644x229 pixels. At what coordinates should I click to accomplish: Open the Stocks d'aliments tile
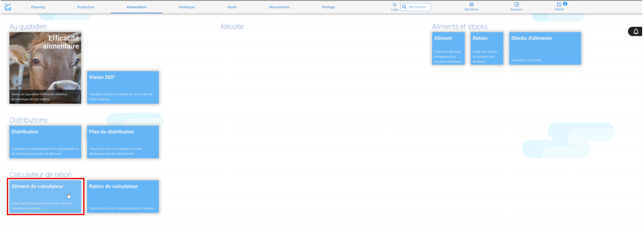tap(545, 48)
